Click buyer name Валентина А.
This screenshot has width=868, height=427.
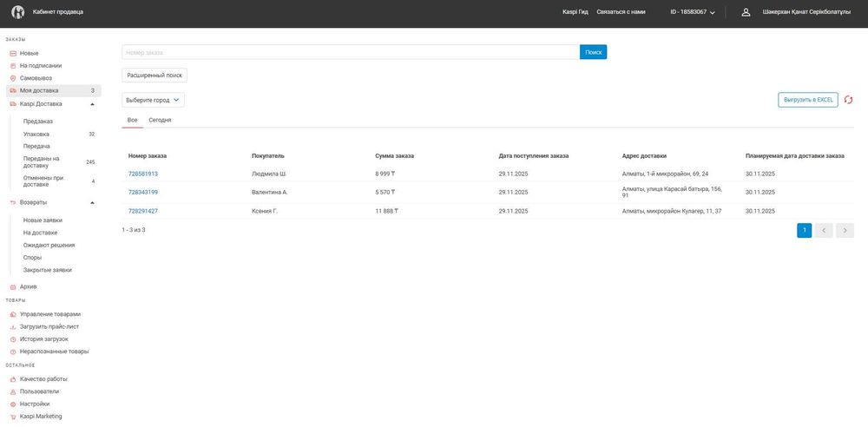270,192
